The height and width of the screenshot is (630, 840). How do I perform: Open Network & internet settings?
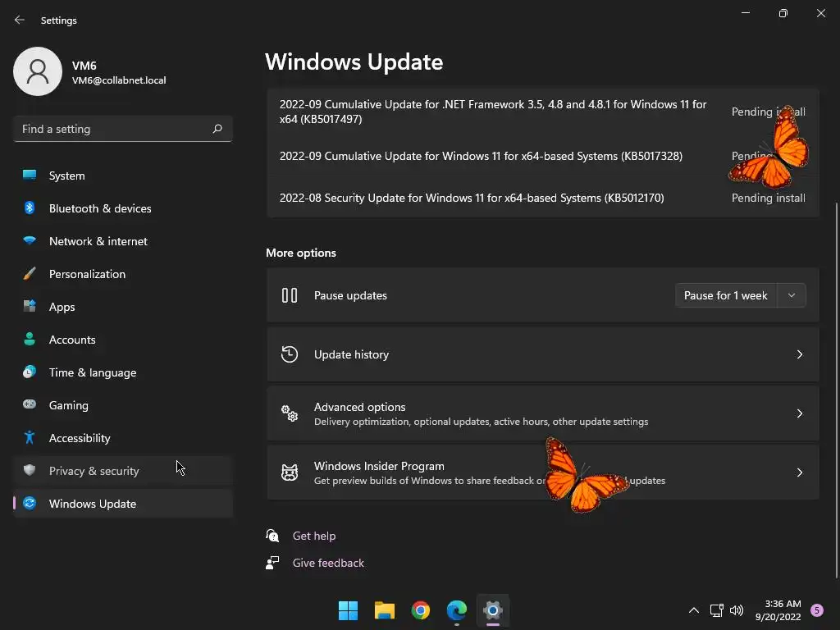(123, 241)
